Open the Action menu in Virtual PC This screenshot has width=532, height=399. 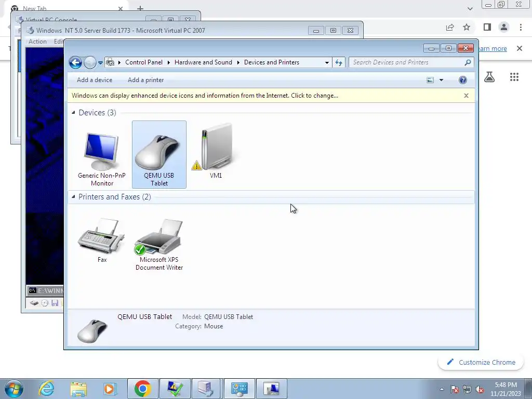[x=37, y=42]
